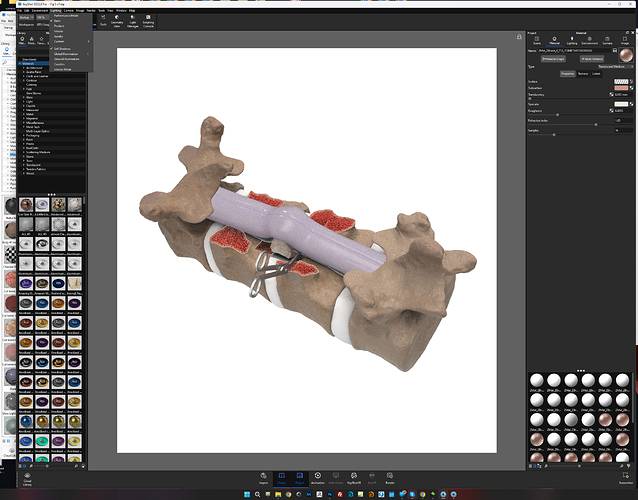Adjust the Roughness slider handle

pos(557,115)
